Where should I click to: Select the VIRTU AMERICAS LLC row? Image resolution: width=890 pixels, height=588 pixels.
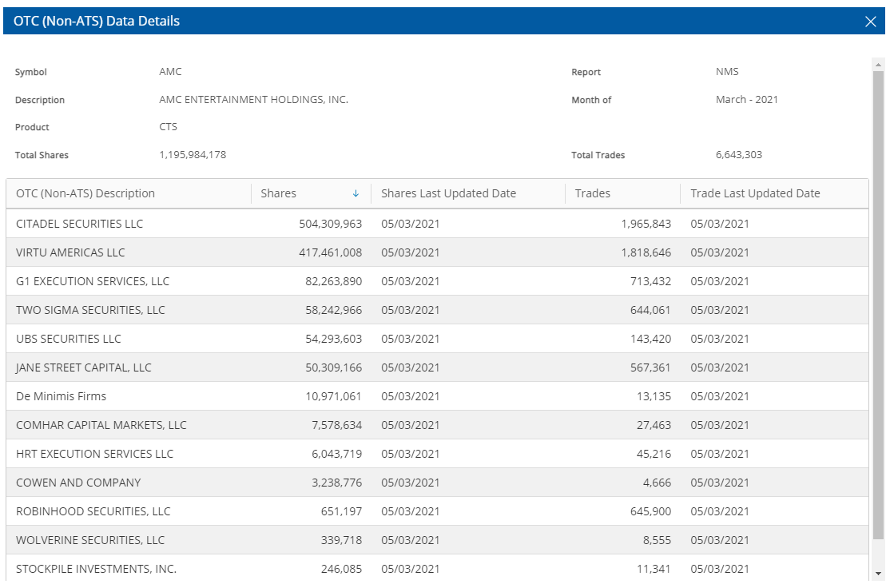(x=71, y=252)
